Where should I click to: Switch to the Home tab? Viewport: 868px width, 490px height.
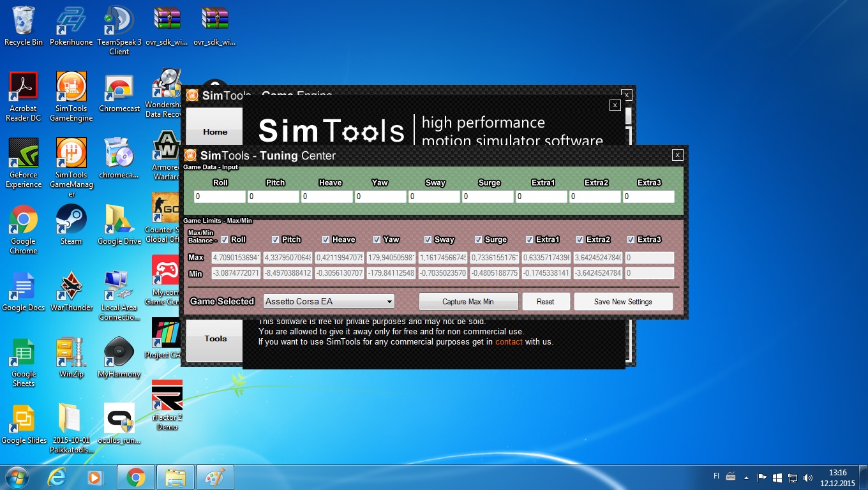click(x=215, y=131)
